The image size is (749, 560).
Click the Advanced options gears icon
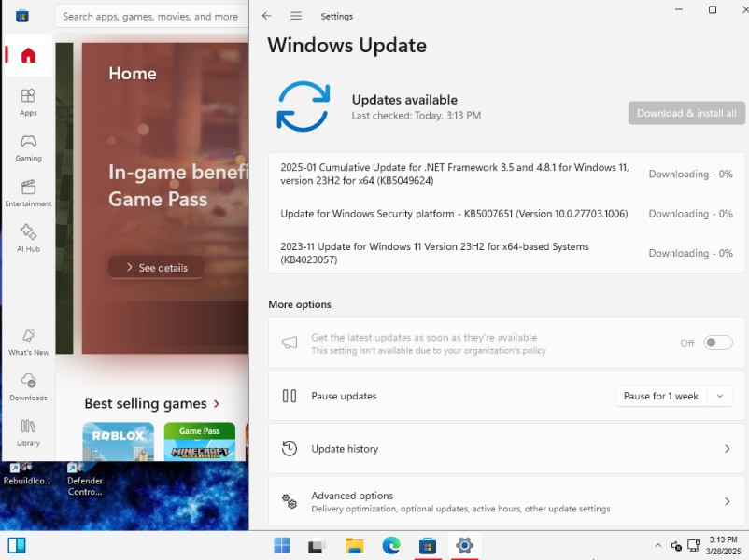point(290,501)
